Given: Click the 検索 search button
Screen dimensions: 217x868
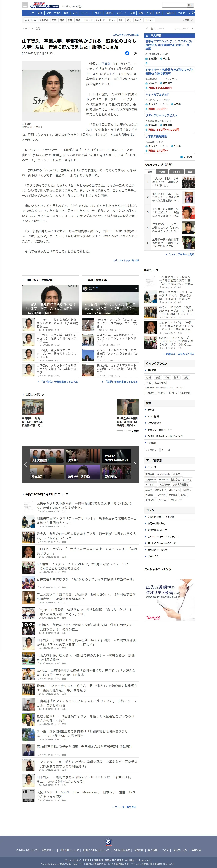Looking at the screenshot, I should coord(190,5).
